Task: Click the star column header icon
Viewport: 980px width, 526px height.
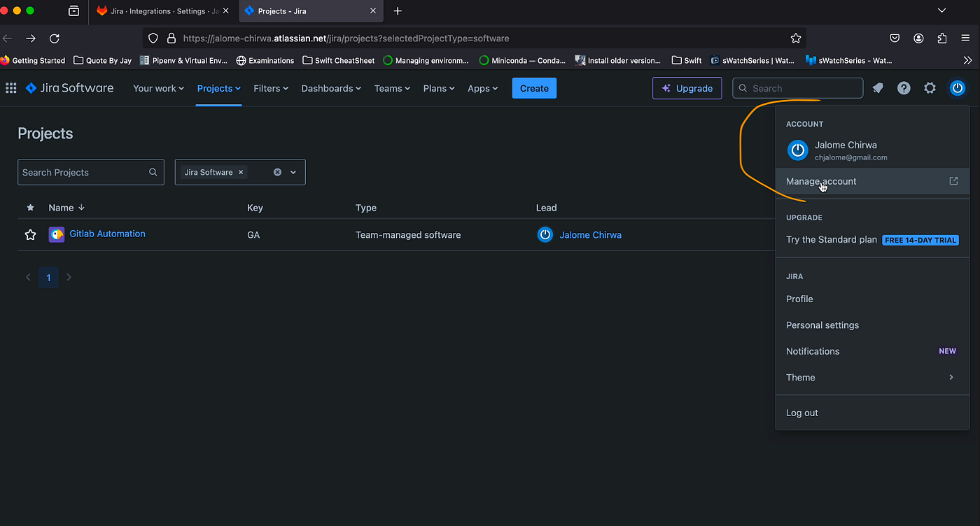Action: tap(30, 208)
